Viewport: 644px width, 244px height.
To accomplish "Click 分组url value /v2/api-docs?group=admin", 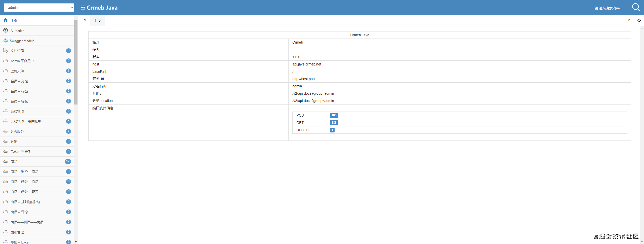I will click(x=313, y=93).
